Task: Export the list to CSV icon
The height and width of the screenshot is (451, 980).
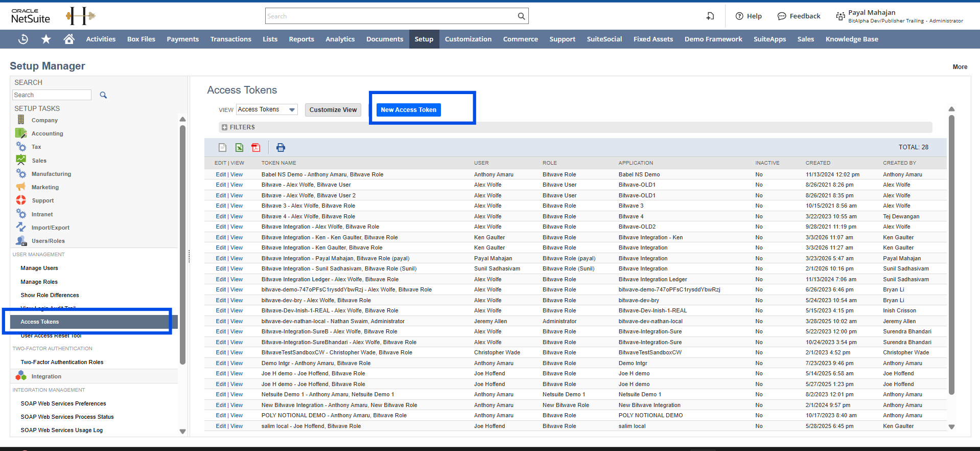Action: (x=222, y=147)
